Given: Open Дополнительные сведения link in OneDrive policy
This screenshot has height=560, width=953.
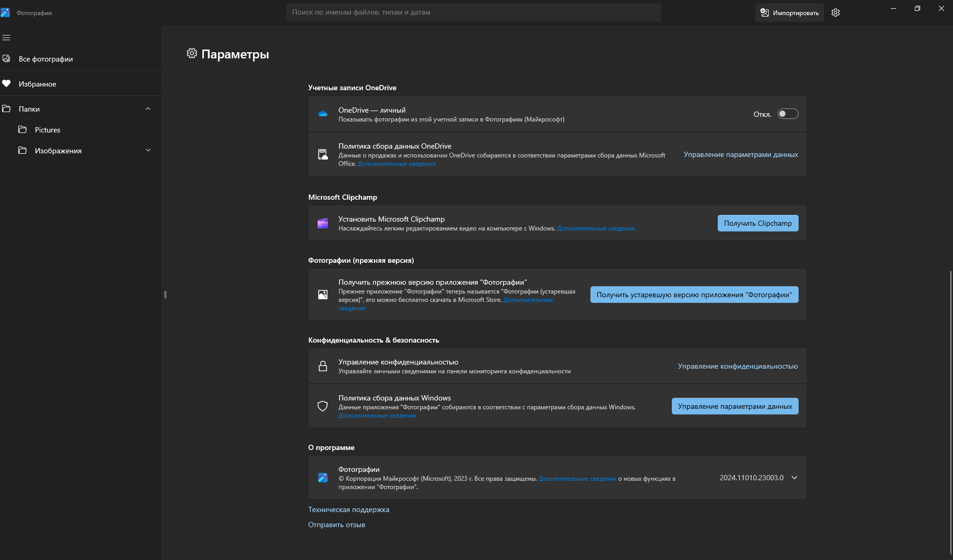Looking at the screenshot, I should click(x=396, y=164).
